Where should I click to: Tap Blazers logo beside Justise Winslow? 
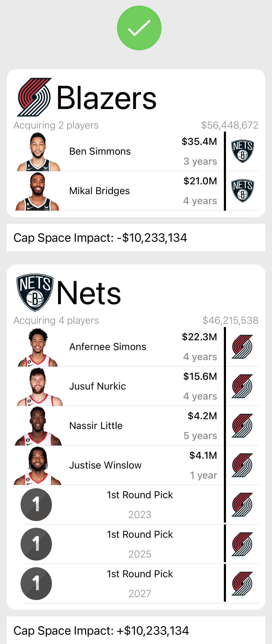point(242,465)
